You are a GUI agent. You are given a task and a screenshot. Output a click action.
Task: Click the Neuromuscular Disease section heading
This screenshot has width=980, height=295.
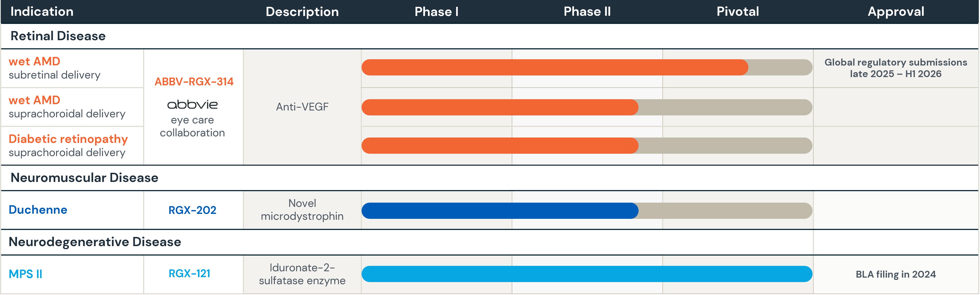click(84, 178)
